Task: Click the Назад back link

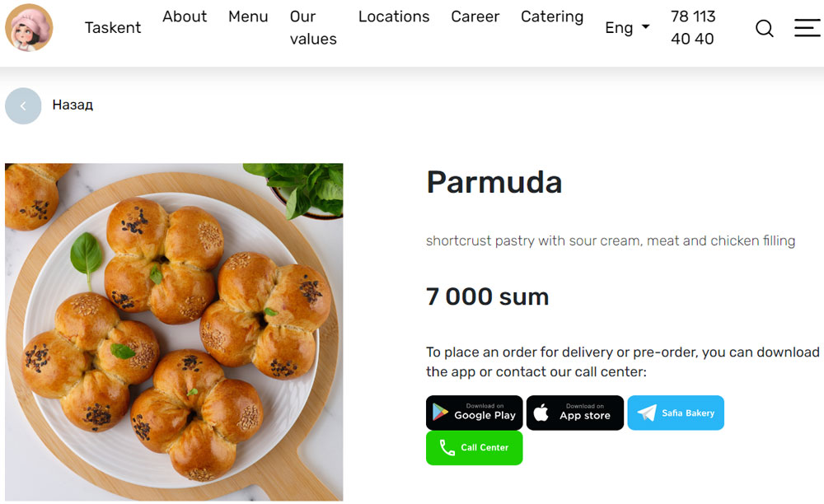Action: (x=73, y=105)
